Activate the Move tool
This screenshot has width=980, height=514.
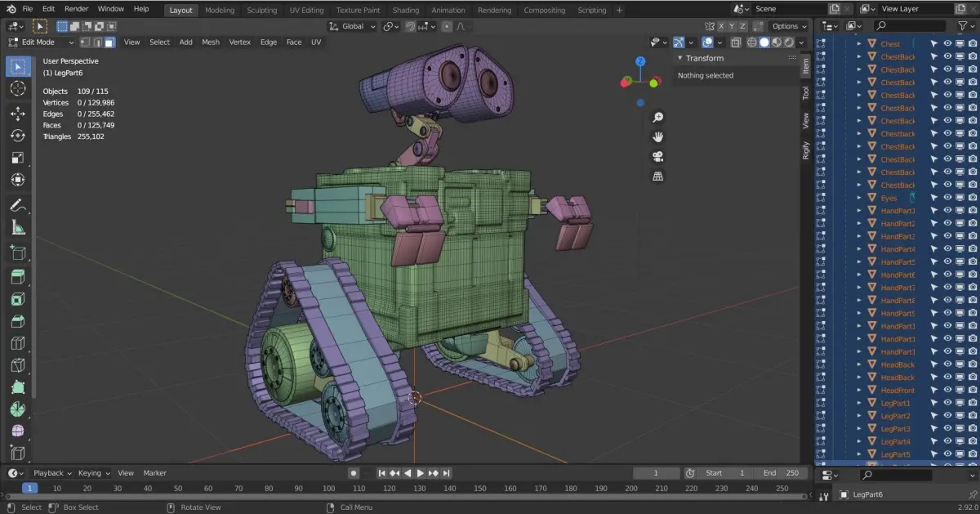(18, 114)
